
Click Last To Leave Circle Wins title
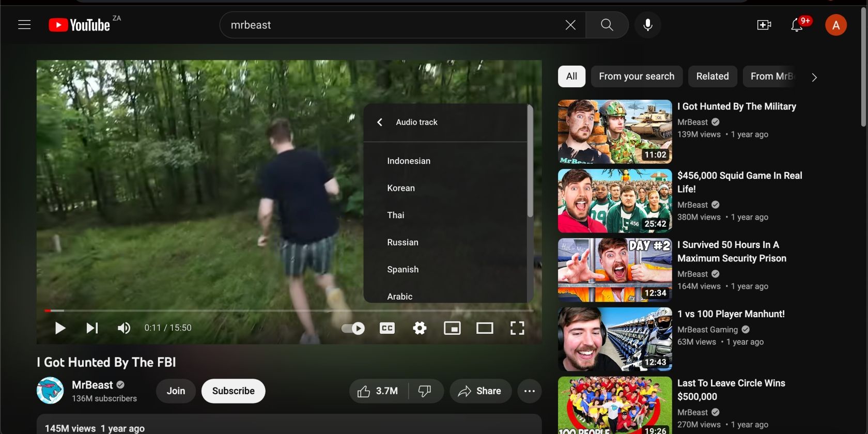coord(731,390)
